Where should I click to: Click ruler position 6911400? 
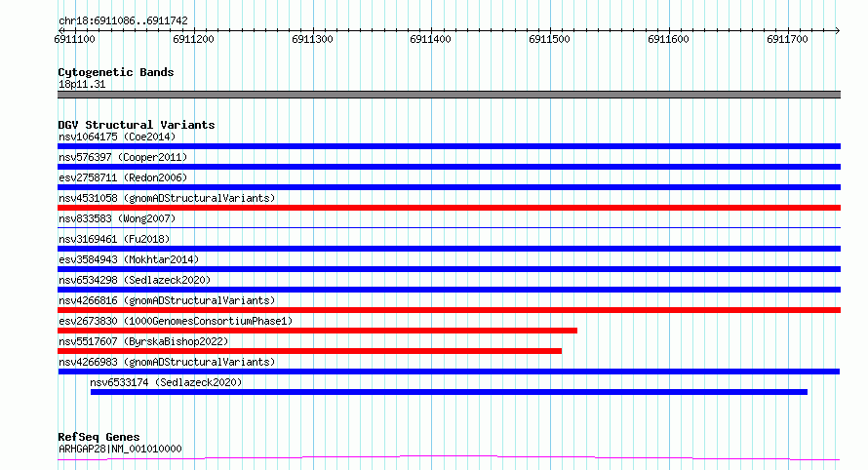click(431, 39)
